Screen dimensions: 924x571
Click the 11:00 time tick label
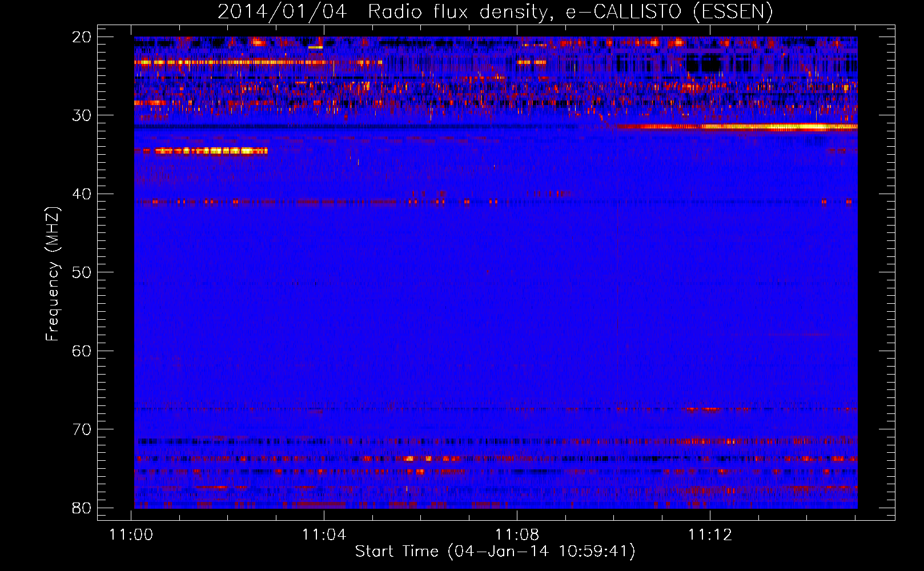(132, 535)
